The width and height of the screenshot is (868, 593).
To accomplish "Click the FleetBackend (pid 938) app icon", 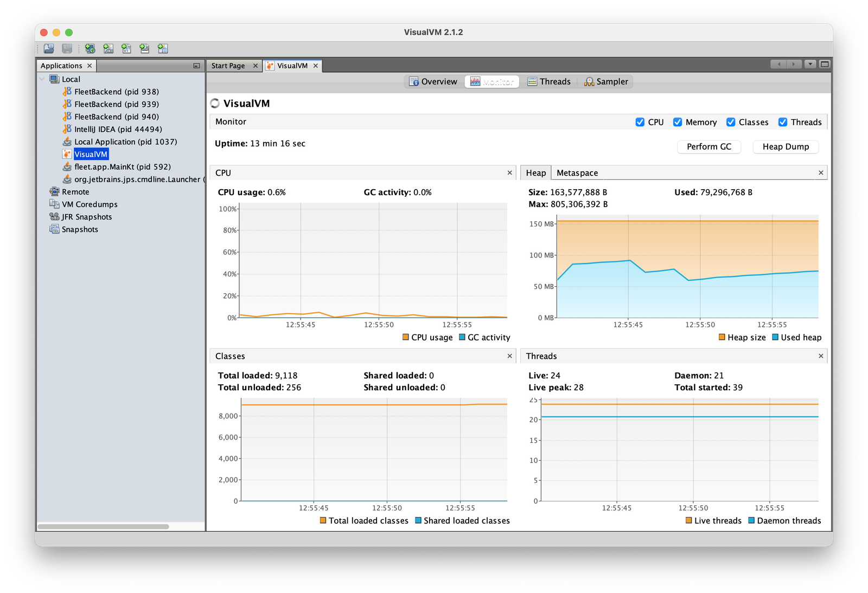I will coord(67,92).
